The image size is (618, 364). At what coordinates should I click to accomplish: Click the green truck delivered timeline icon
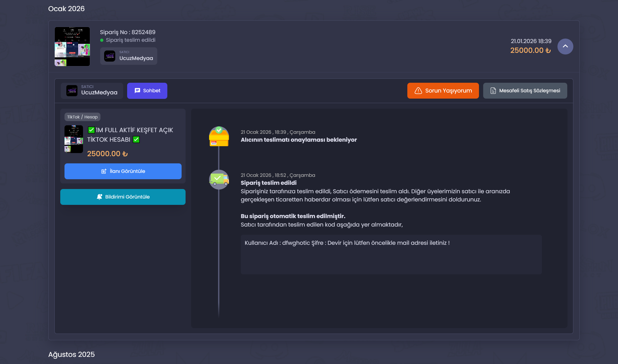[x=219, y=179]
